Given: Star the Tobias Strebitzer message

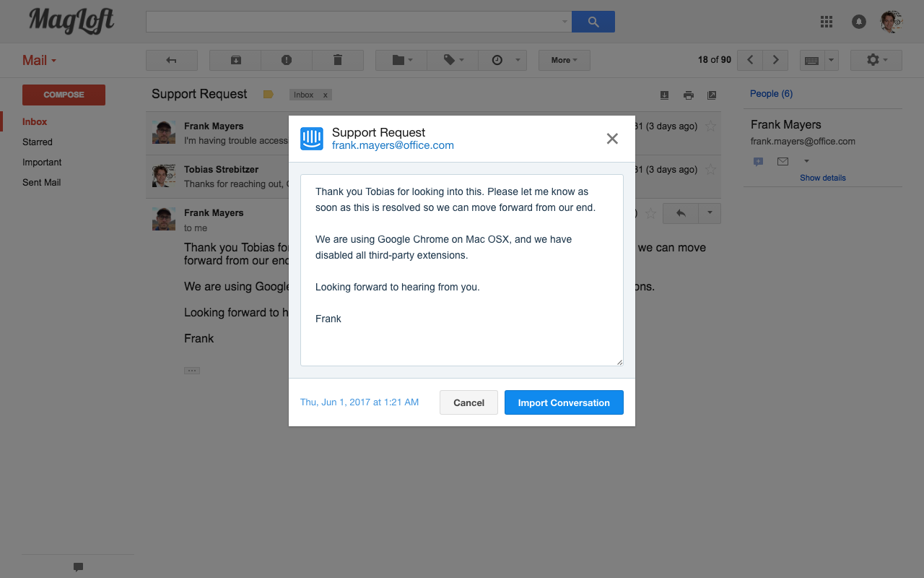Looking at the screenshot, I should (710, 170).
